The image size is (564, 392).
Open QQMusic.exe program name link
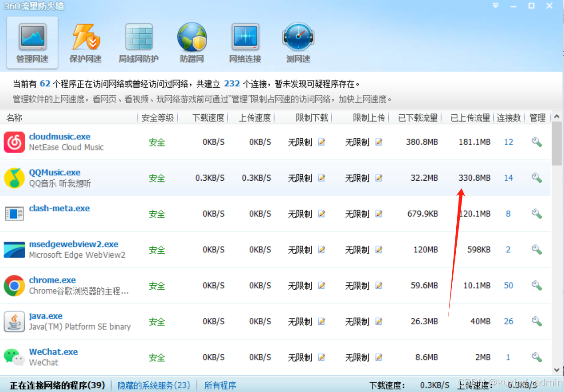coord(55,173)
